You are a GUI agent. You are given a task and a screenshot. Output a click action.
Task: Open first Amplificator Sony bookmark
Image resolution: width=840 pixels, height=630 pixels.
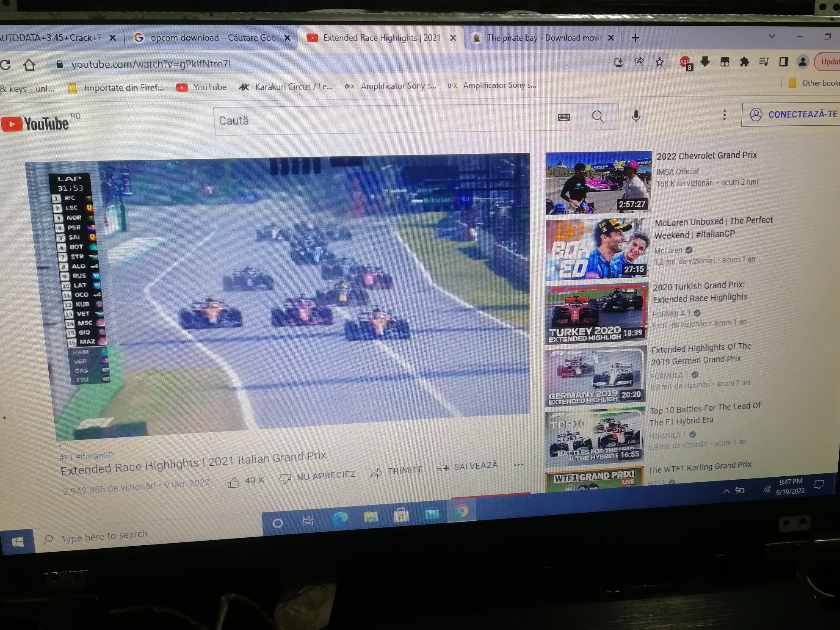(x=390, y=86)
